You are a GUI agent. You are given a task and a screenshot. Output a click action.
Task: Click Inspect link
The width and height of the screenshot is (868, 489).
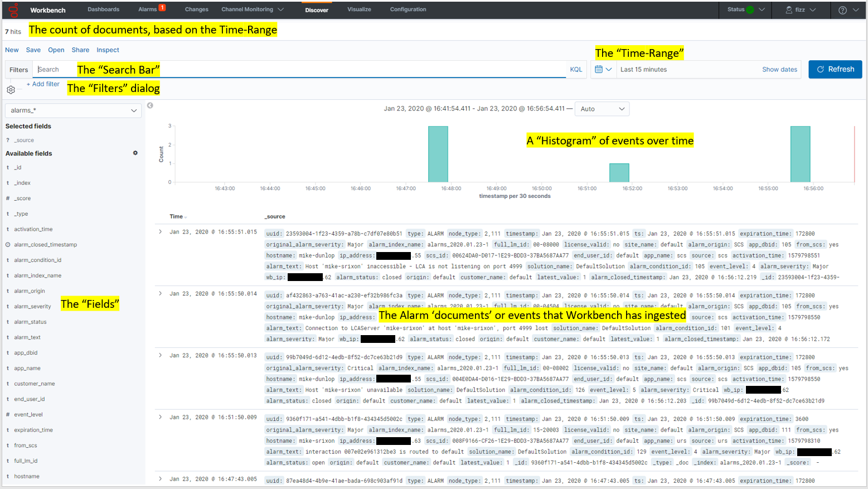(108, 50)
